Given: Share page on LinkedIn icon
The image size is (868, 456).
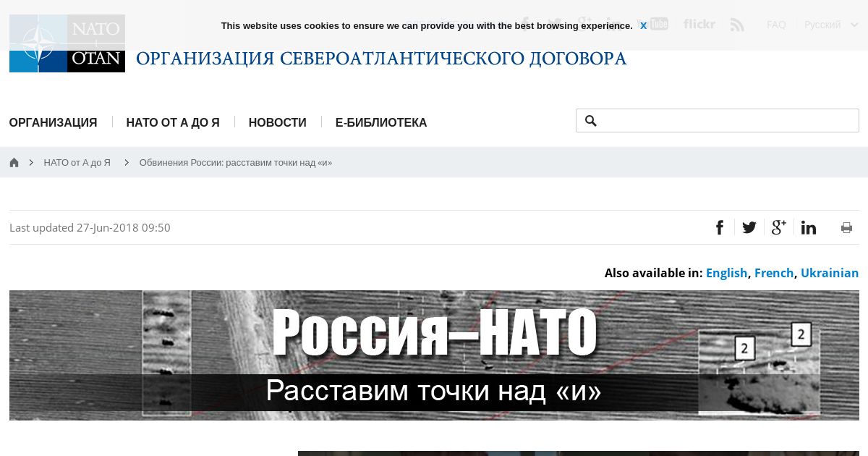Looking at the screenshot, I should coord(809,227).
